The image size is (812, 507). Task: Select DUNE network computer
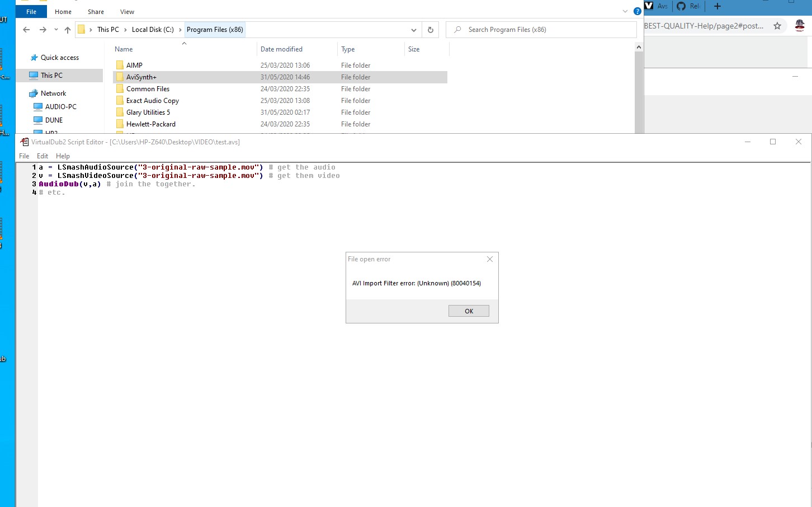coord(54,120)
